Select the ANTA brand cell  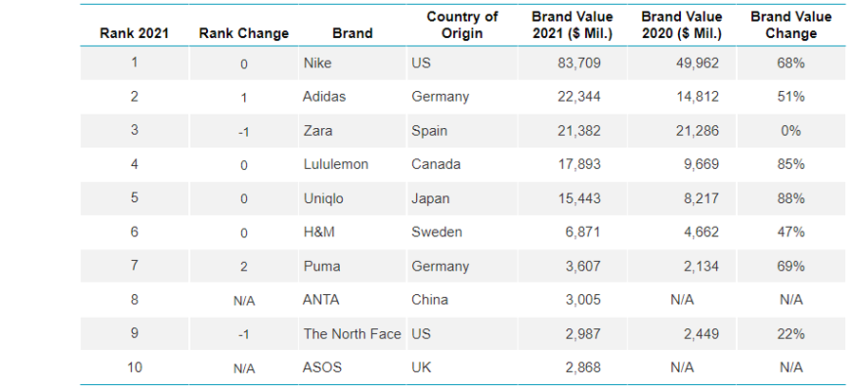(321, 300)
